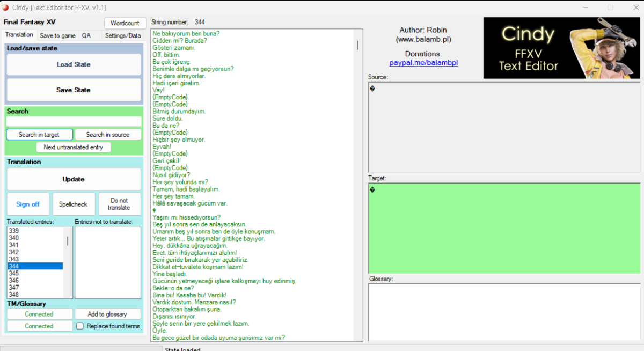Select string 'Dışarısı ısınıyor.'
644x351 pixels.
(x=174, y=316)
